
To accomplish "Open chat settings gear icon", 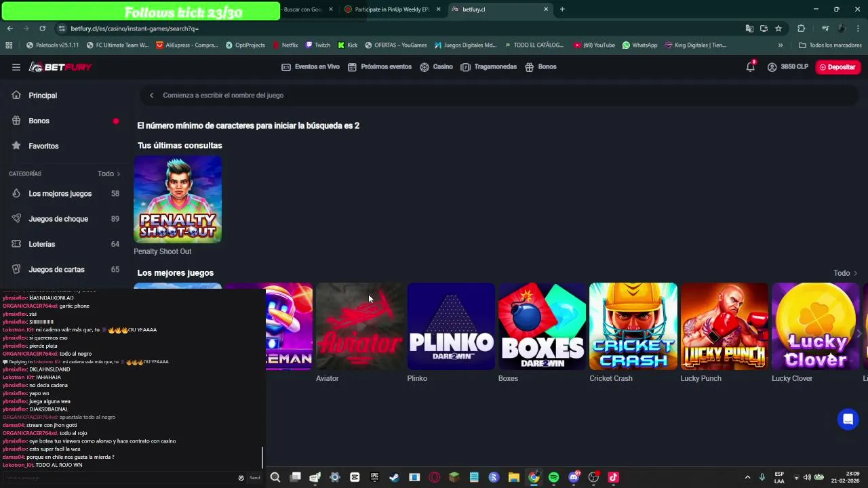I will click(x=241, y=478).
